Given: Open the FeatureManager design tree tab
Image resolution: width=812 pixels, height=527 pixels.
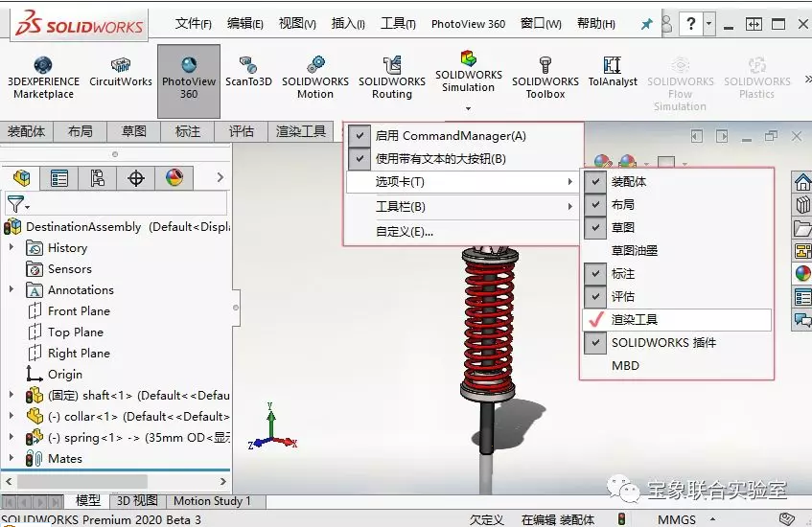Looking at the screenshot, I should point(22,178).
